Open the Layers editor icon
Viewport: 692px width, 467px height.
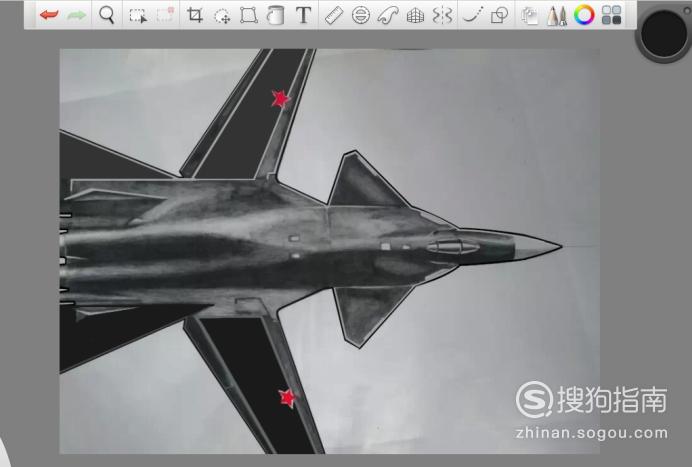[x=529, y=16]
